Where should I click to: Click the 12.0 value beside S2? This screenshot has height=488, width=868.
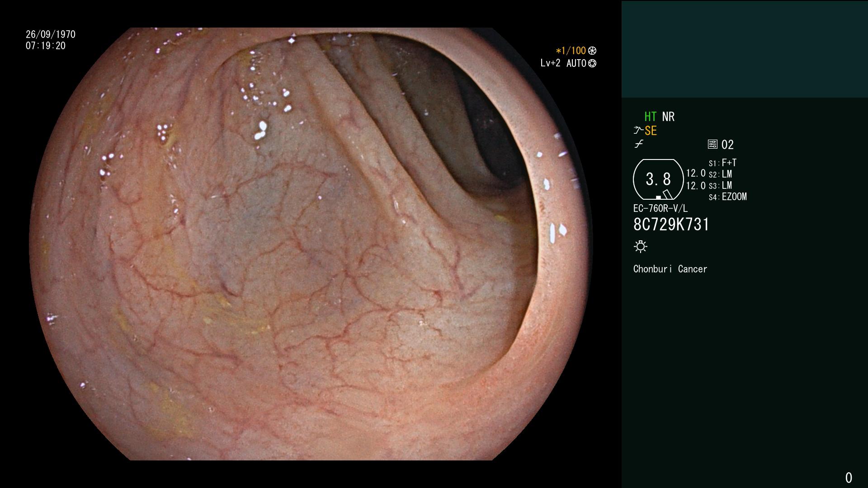[696, 174]
